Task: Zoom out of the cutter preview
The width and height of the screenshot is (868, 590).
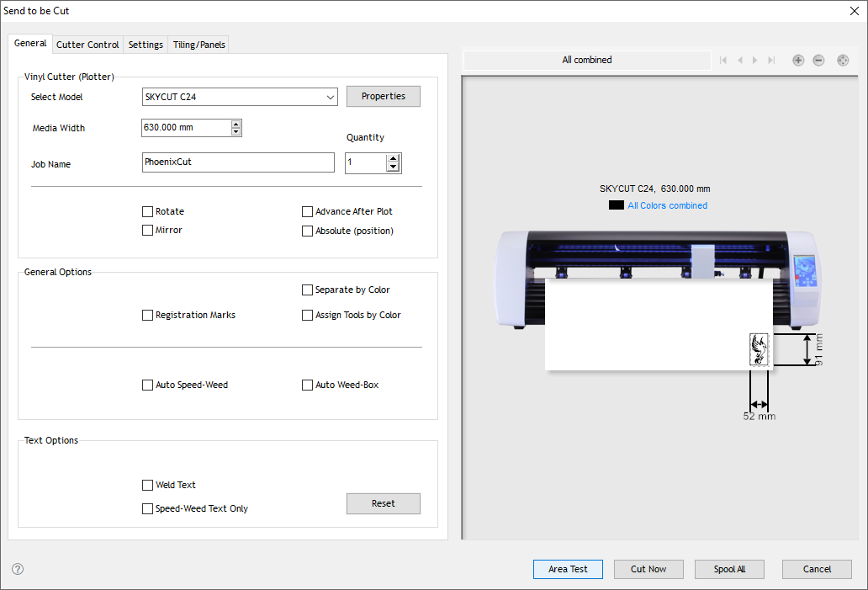Action: pyautogui.click(x=818, y=61)
